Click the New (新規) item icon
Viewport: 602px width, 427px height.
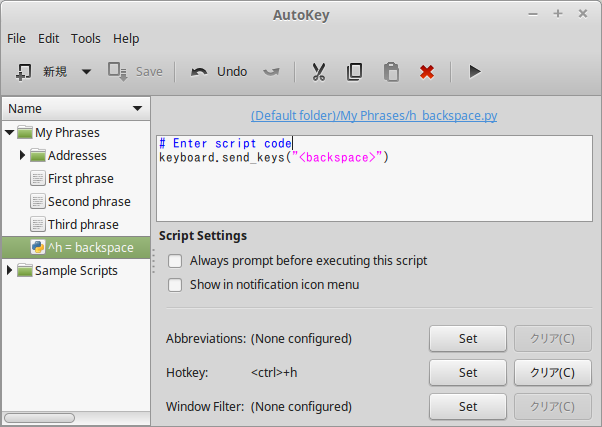(23, 72)
